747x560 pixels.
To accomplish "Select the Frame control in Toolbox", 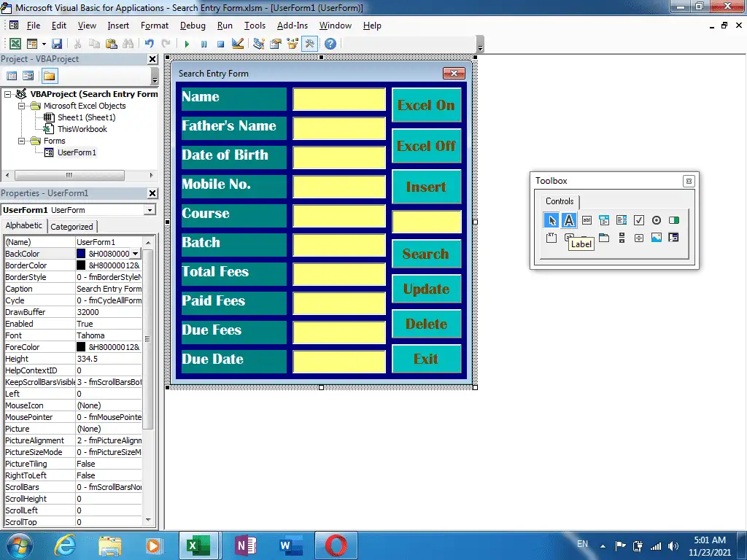I will point(551,237).
